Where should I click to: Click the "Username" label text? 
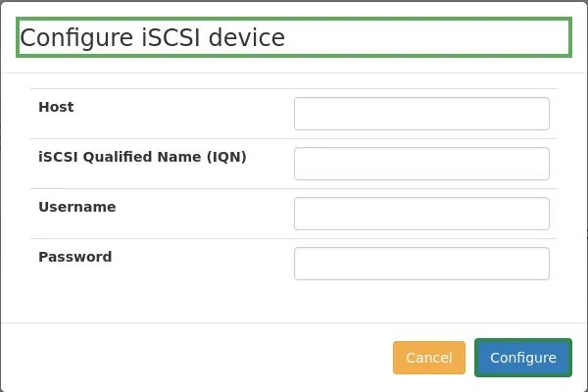point(76,207)
